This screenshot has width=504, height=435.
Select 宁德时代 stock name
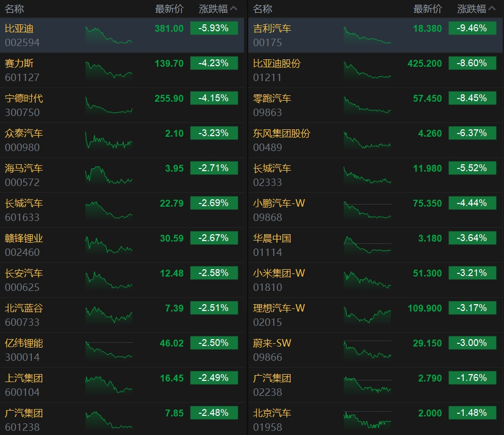24,99
